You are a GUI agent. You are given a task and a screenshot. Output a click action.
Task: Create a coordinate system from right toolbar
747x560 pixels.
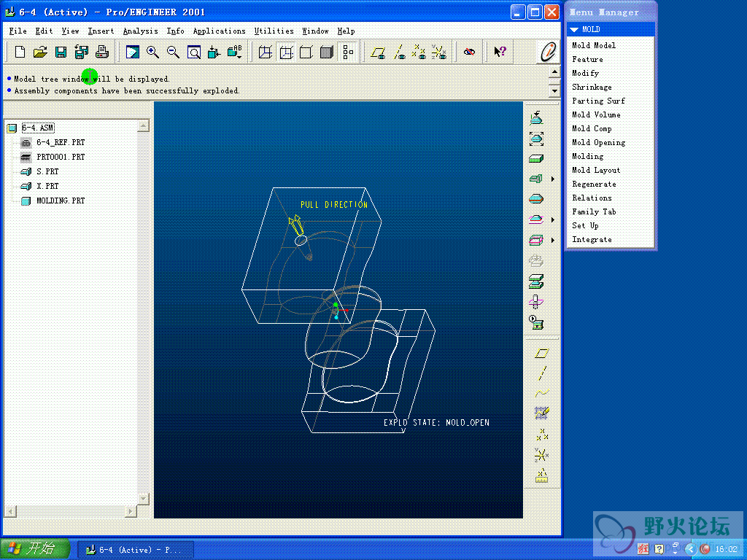coord(542,455)
